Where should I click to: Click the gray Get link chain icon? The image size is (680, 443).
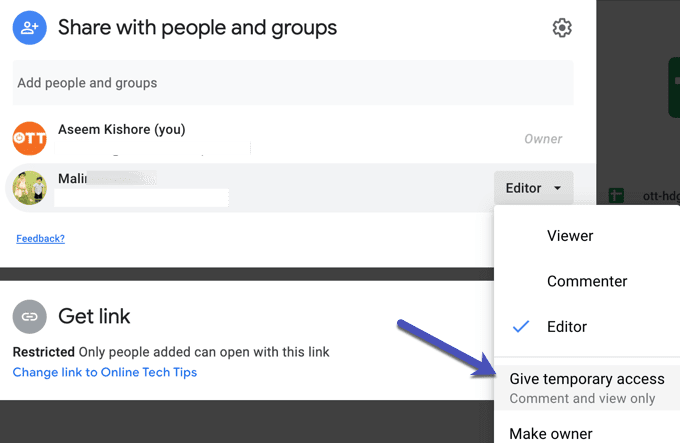[x=29, y=317]
